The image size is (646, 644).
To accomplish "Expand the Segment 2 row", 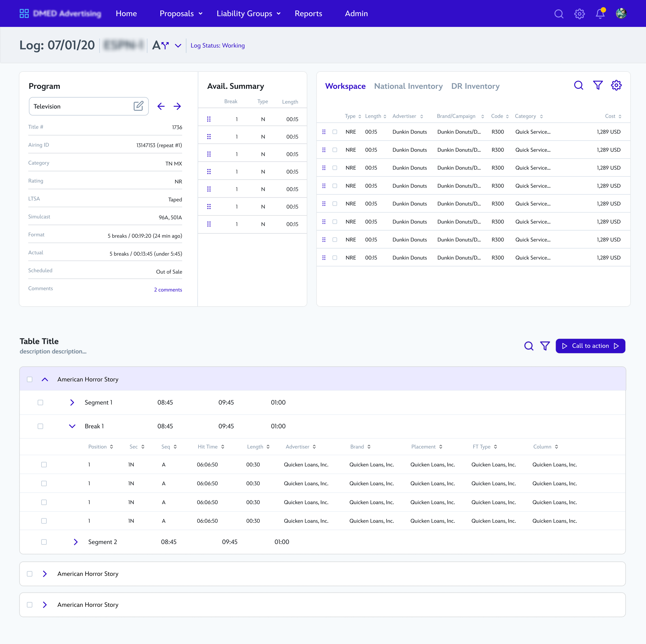I will [x=75, y=542].
